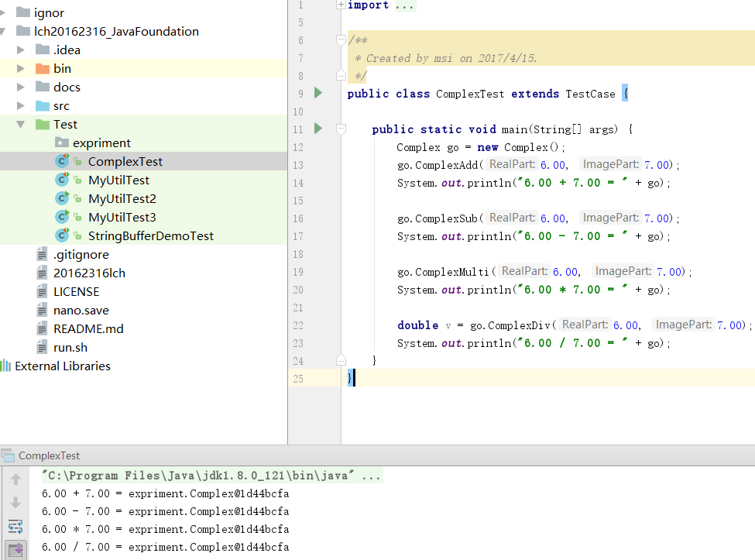Select the ignor folder

(49, 13)
